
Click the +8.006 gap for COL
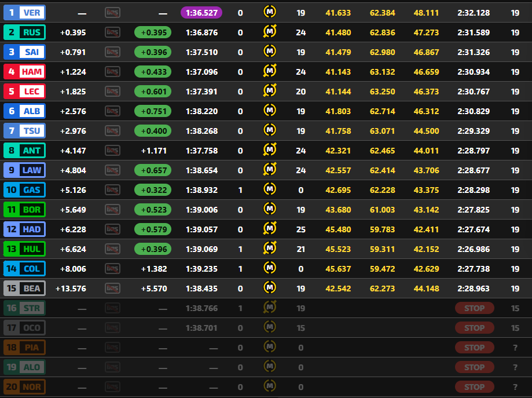click(73, 269)
